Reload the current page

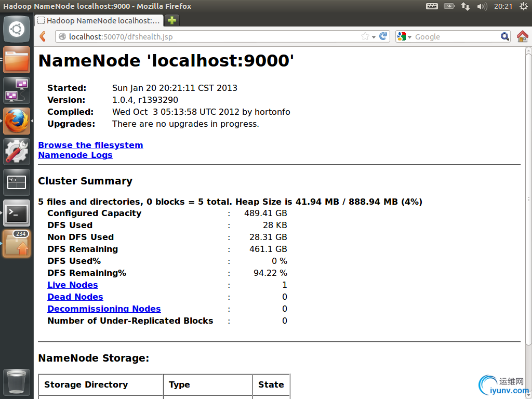(383, 36)
